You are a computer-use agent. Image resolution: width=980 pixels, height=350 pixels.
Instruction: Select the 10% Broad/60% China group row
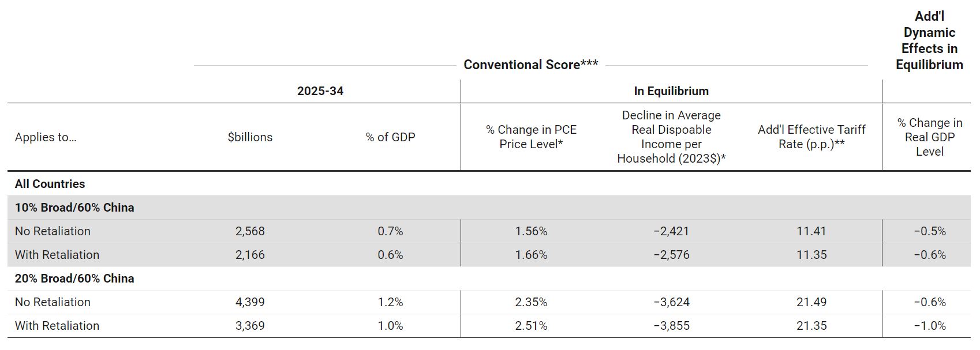(x=74, y=208)
